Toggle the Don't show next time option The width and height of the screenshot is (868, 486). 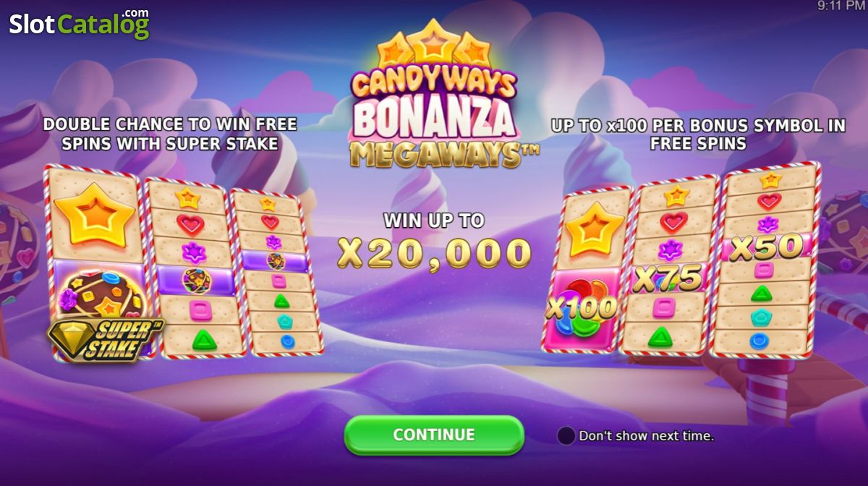coord(566,435)
